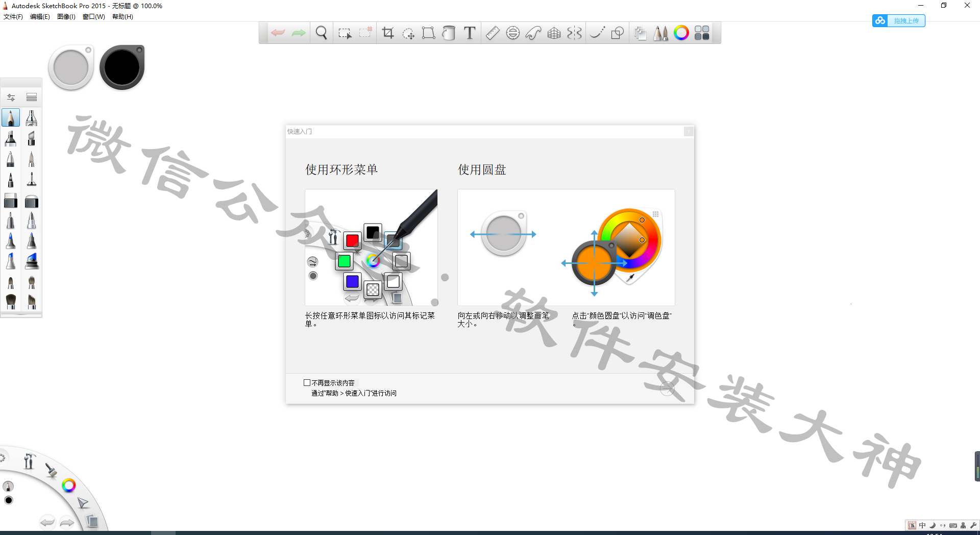Click the tray keyboard icon

coord(953,525)
